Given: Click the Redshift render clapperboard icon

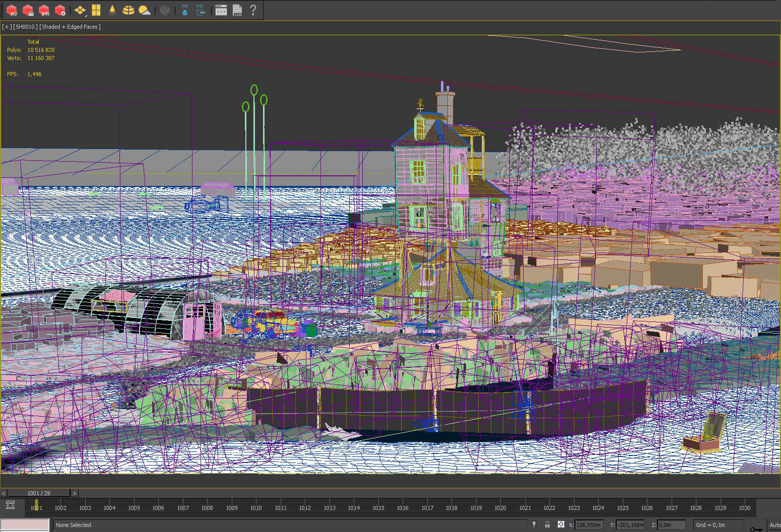Looking at the screenshot, I should tap(28, 10).
